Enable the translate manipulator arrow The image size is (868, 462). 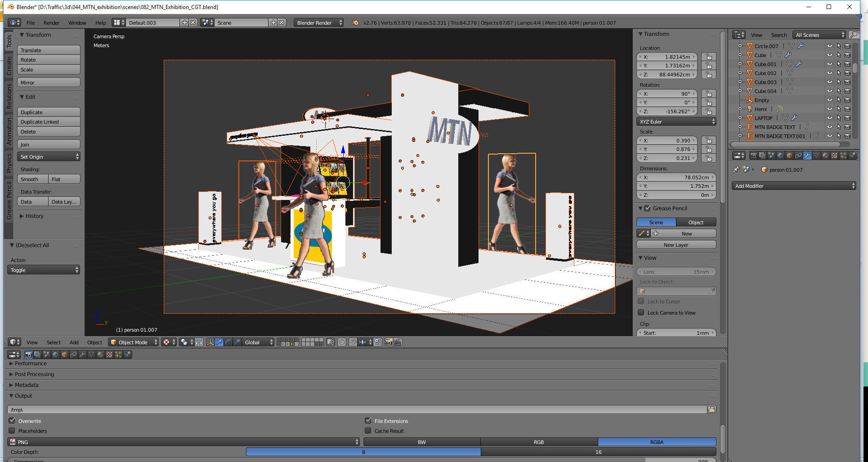point(219,342)
